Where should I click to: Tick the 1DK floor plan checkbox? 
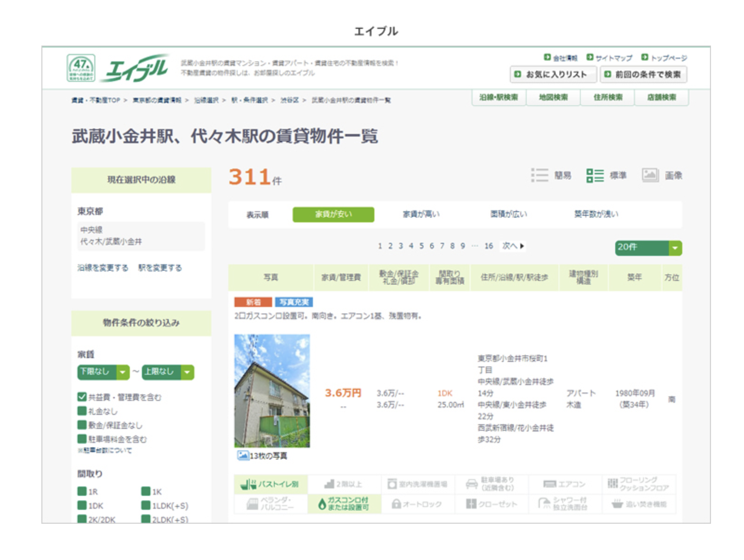(x=82, y=506)
